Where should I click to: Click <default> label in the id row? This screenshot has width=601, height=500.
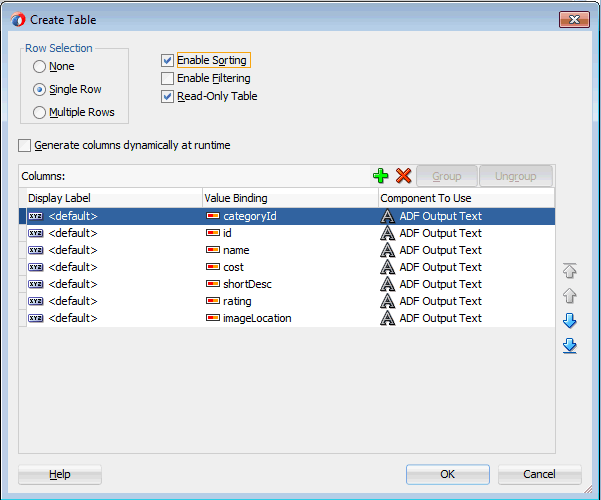73,233
